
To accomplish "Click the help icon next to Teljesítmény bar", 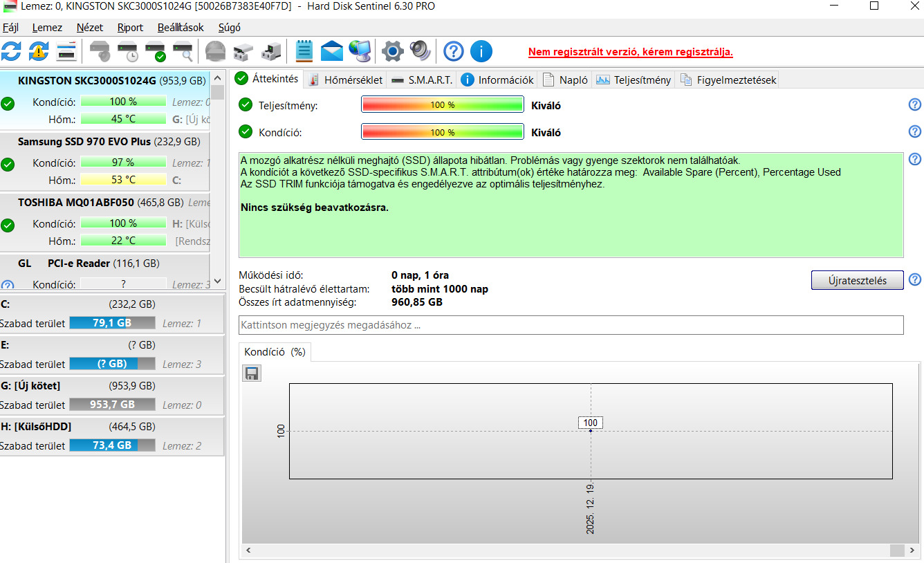I will click(x=914, y=105).
